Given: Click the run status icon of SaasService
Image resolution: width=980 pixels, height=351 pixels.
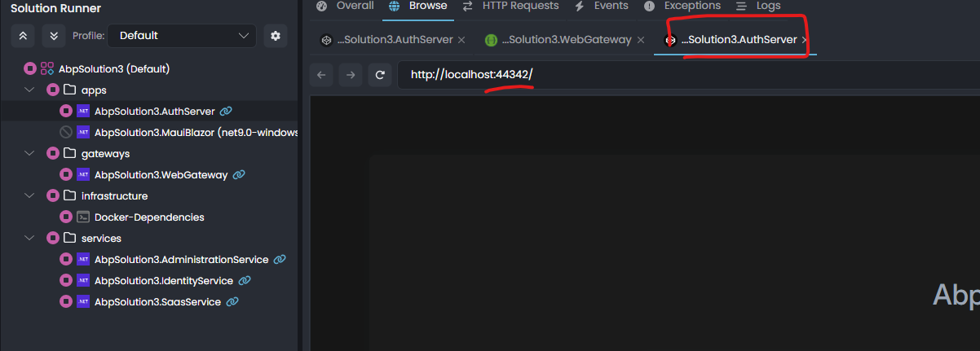Looking at the screenshot, I should tap(66, 301).
